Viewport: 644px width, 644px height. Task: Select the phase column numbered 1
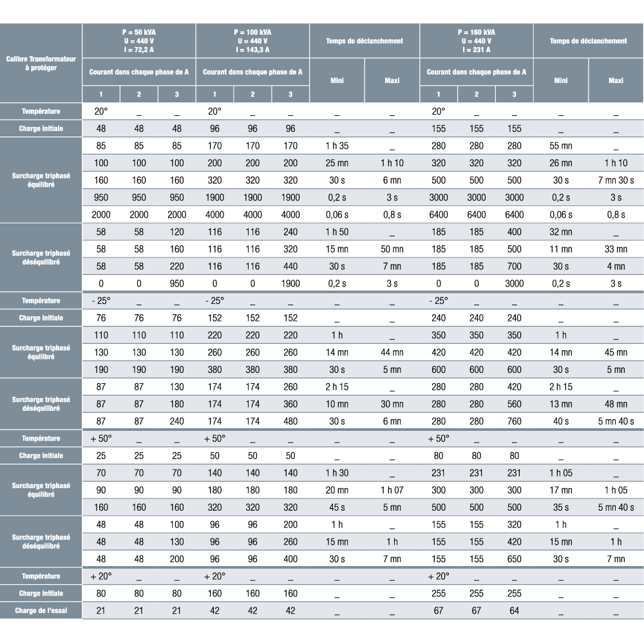pos(101,93)
